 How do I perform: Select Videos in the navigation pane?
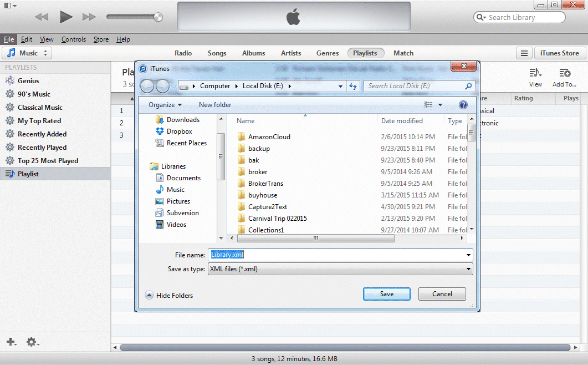tap(171, 224)
